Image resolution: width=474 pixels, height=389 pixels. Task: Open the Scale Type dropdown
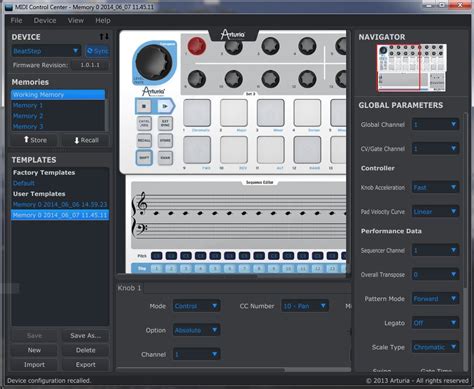(x=435, y=347)
